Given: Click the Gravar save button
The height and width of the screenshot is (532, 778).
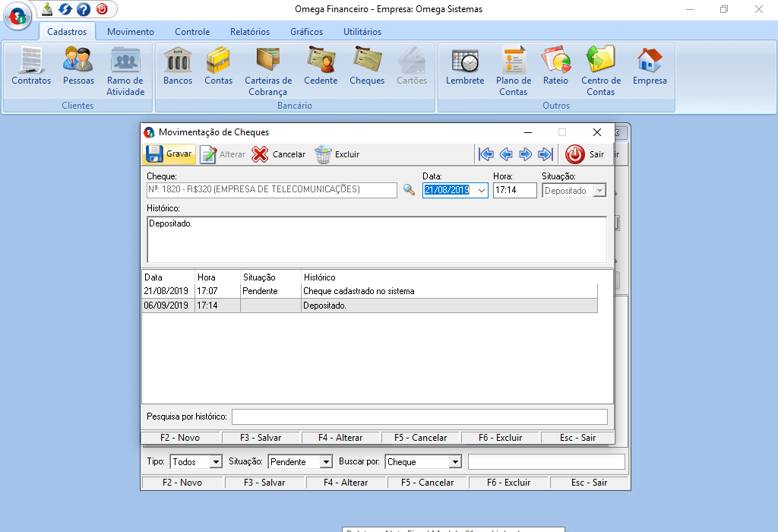Looking at the screenshot, I should click(x=169, y=154).
